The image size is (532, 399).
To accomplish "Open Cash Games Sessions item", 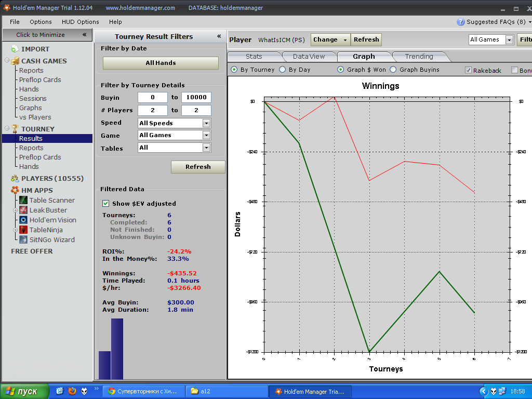I will 33,98.
